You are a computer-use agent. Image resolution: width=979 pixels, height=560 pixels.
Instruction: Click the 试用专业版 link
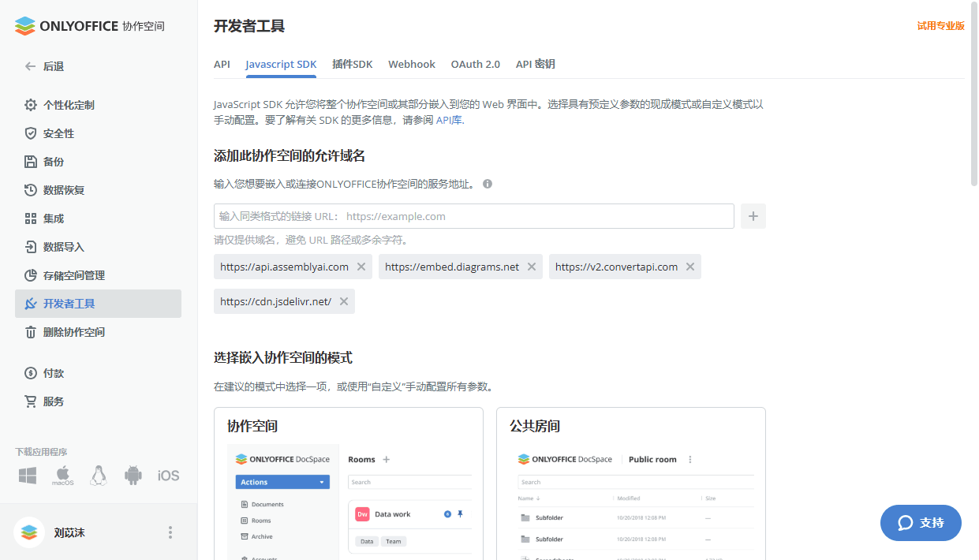pyautogui.click(x=940, y=26)
